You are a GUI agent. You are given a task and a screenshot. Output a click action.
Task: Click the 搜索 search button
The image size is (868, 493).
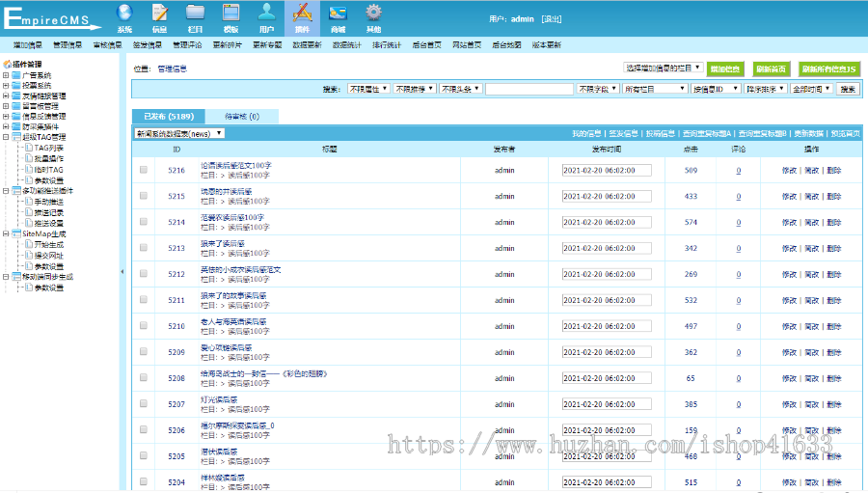point(848,89)
